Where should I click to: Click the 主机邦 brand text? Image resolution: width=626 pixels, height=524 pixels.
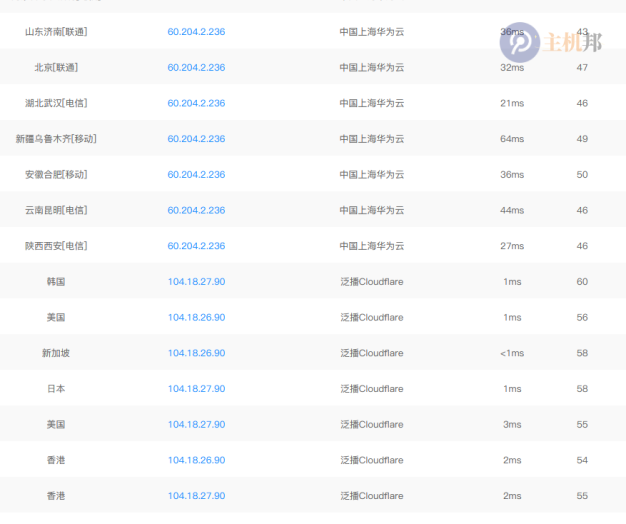point(572,42)
